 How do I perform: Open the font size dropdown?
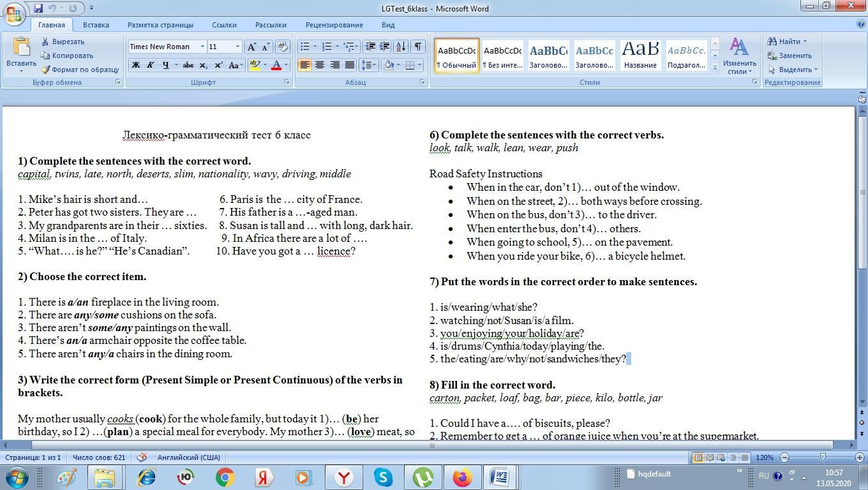pos(237,47)
